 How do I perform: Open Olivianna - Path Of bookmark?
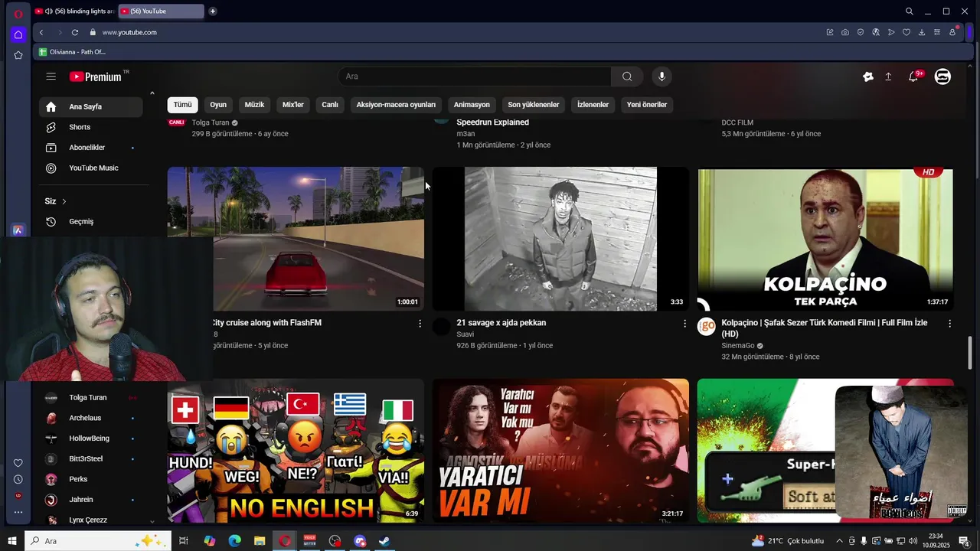pyautogui.click(x=73, y=52)
